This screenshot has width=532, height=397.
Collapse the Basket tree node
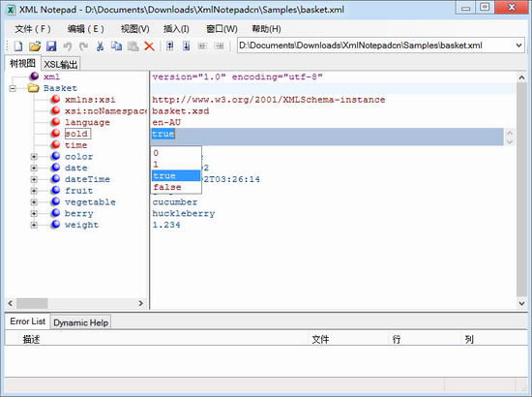pos(13,89)
